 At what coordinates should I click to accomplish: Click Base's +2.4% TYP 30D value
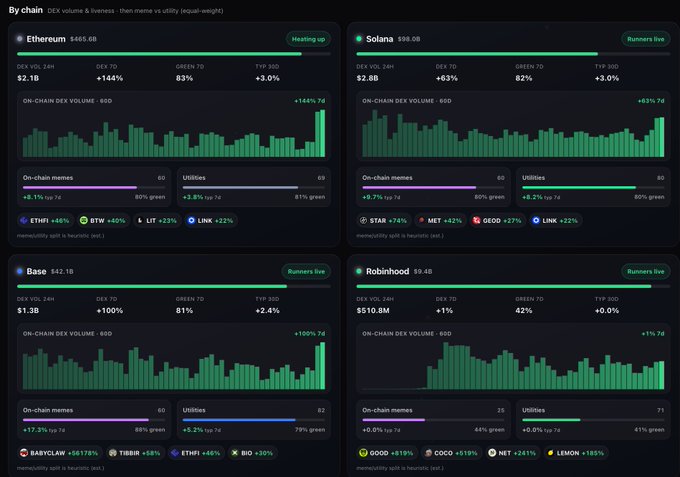point(268,310)
